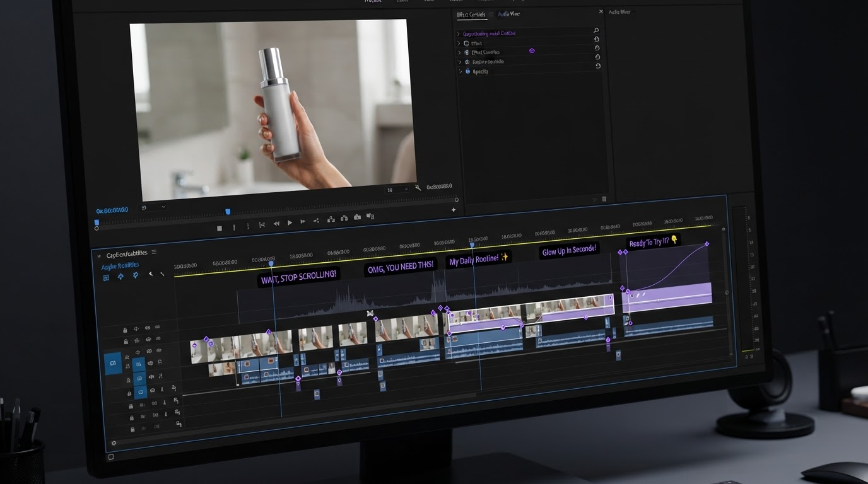The width and height of the screenshot is (868, 484).
Task: Click the square stop button
Action: point(220,228)
